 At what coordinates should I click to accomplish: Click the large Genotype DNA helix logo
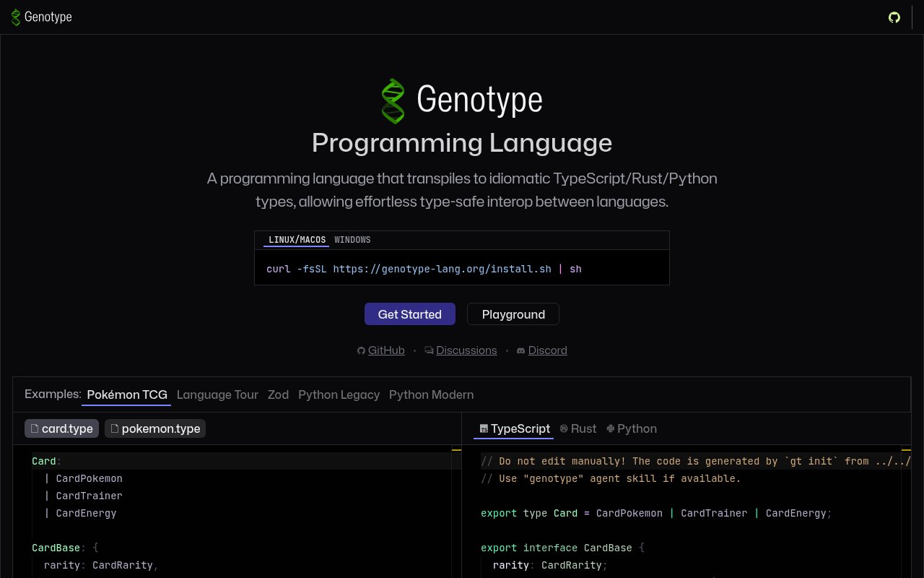393,100
